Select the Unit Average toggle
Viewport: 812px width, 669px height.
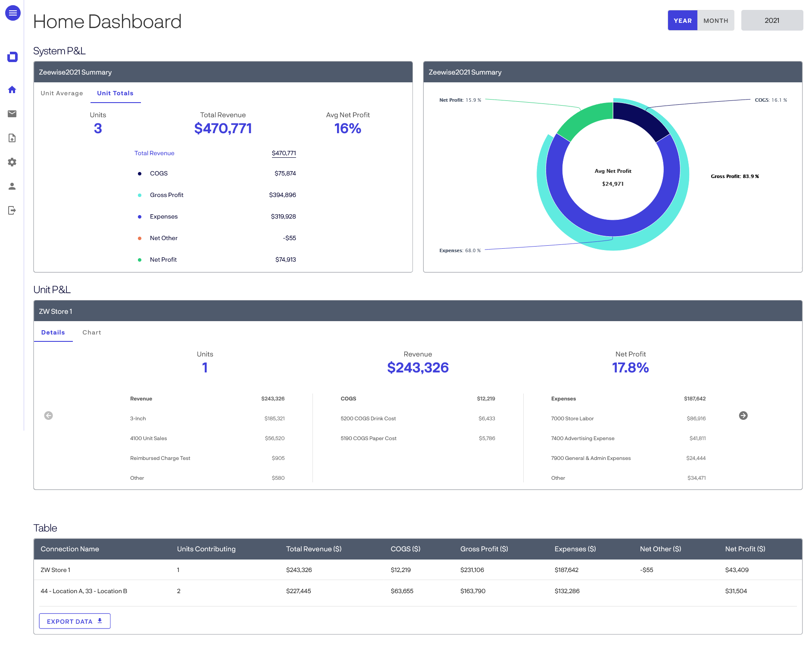pyautogui.click(x=62, y=93)
